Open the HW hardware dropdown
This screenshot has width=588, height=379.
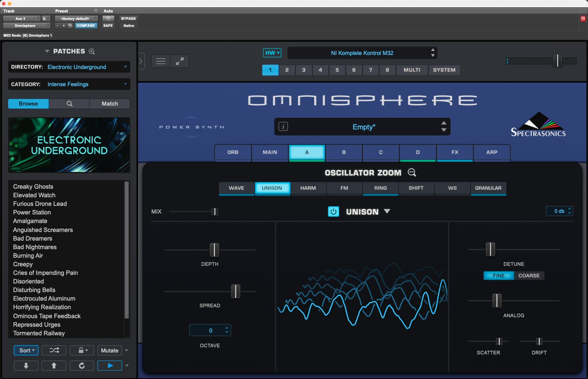tap(272, 53)
